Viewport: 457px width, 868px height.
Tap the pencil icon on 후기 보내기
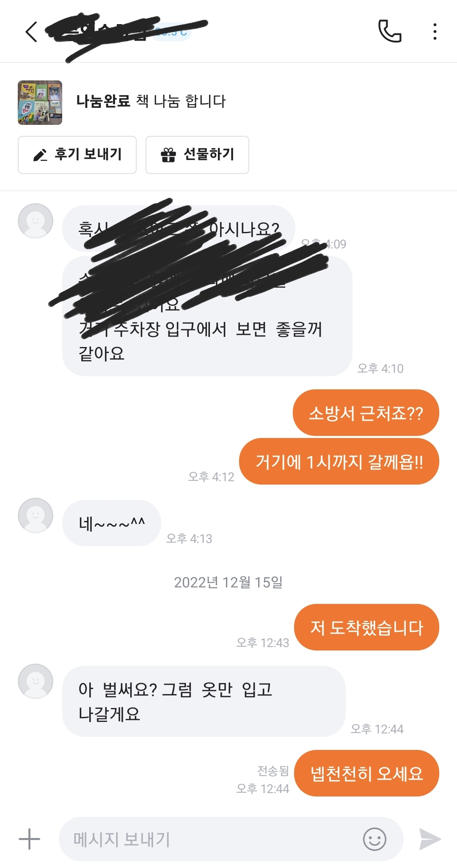pyautogui.click(x=40, y=155)
